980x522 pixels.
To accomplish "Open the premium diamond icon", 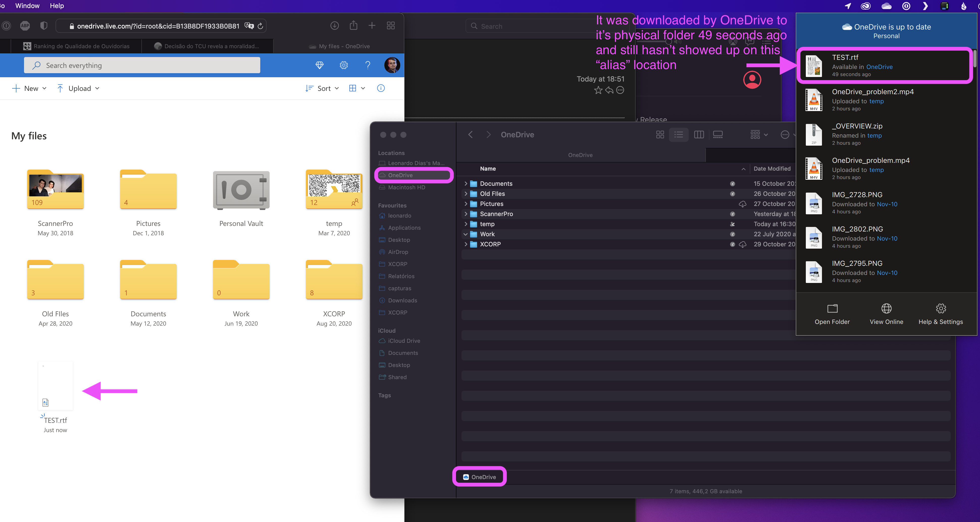I will [x=320, y=65].
